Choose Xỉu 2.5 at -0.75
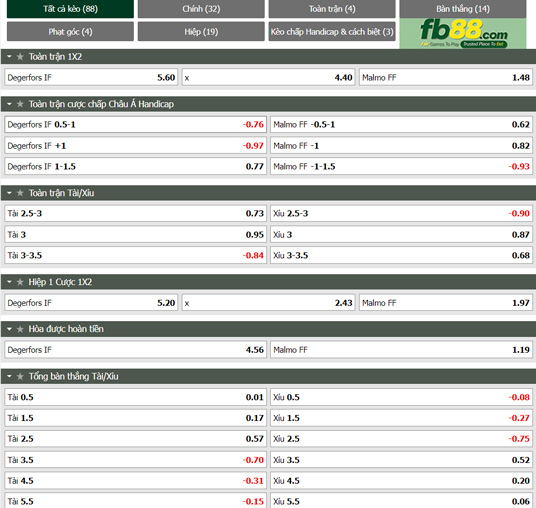Image resolution: width=536 pixels, height=508 pixels. point(401,439)
